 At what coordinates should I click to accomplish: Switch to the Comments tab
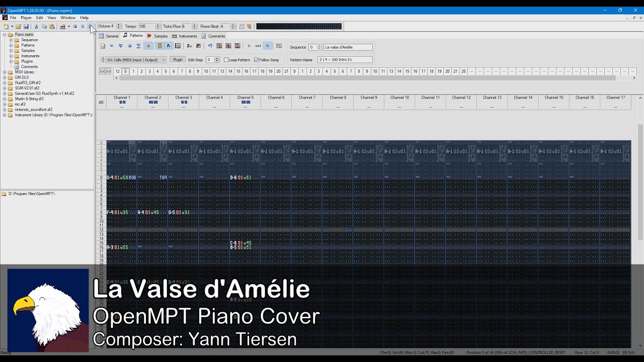[213, 36]
